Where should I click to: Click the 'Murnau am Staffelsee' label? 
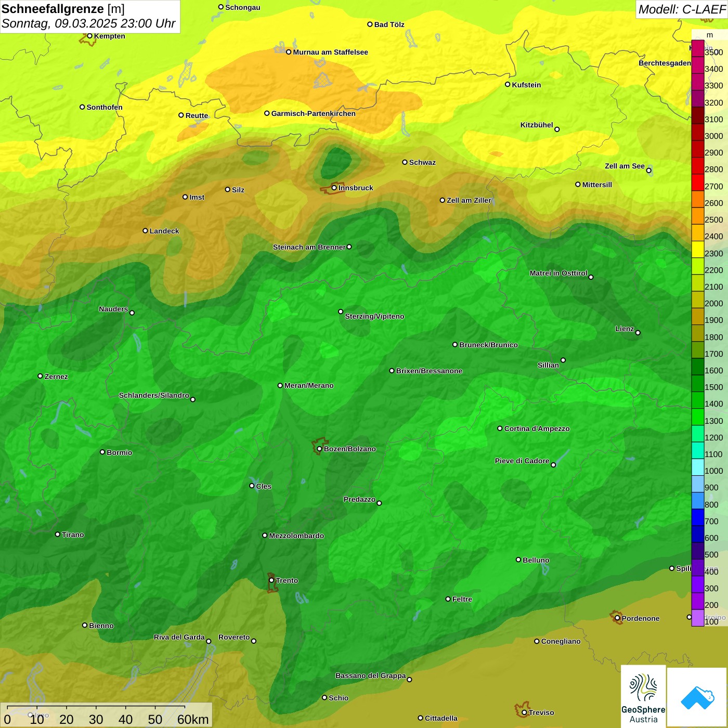pos(330,52)
